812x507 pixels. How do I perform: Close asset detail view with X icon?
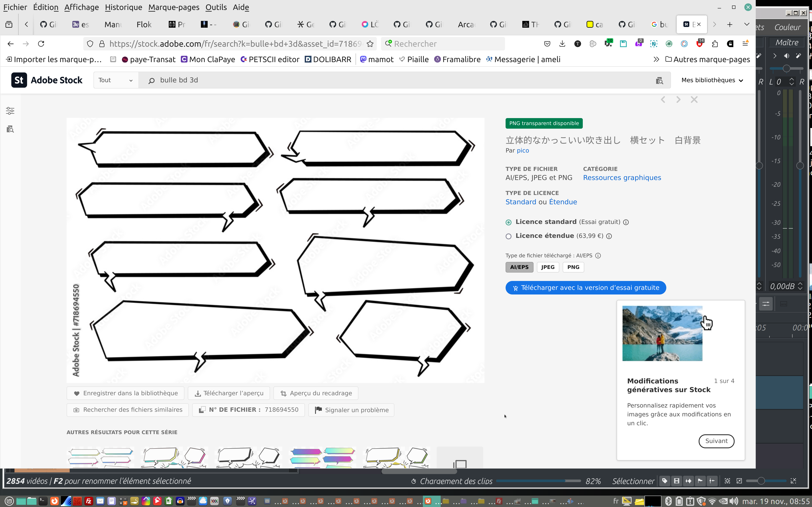694,99
